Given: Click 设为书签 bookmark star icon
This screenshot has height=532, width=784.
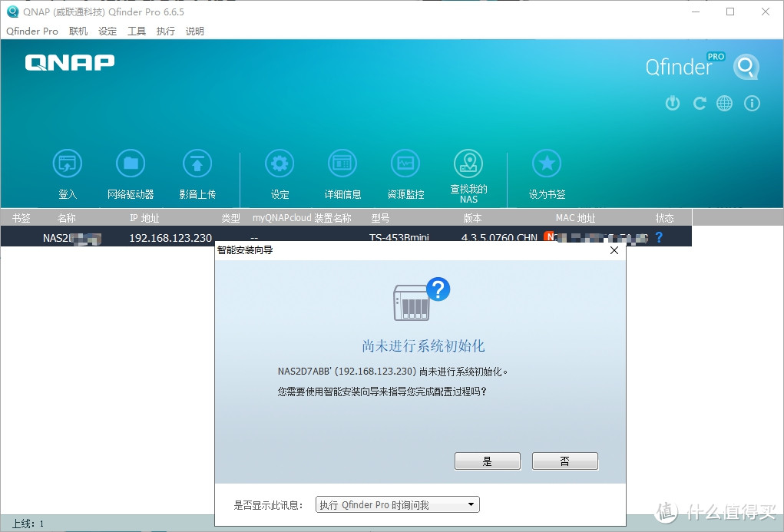Looking at the screenshot, I should [x=547, y=164].
